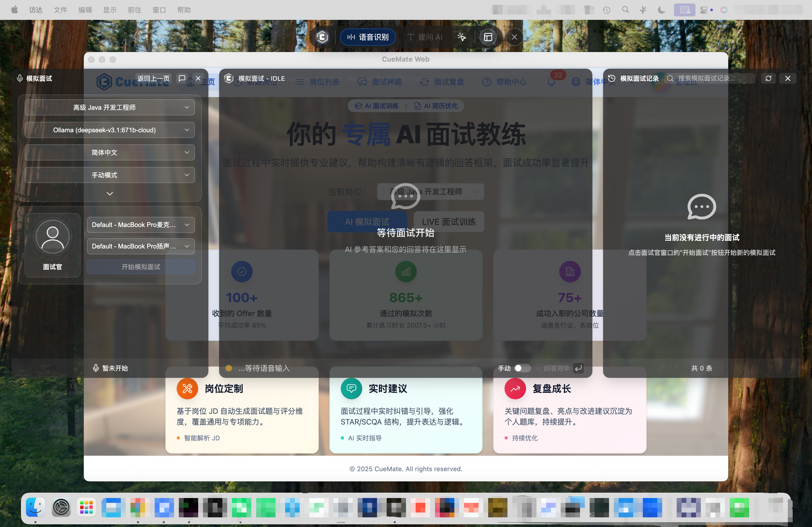Open the 当前岗位 job dropdown on homepage
This screenshot has width=812, height=527.
click(x=430, y=192)
